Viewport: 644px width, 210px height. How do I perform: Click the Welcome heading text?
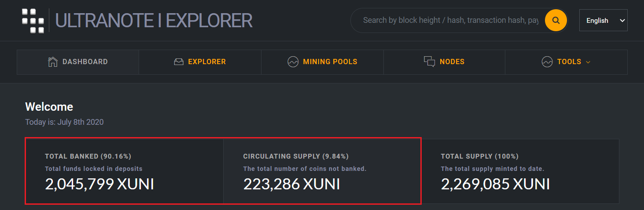[49, 107]
